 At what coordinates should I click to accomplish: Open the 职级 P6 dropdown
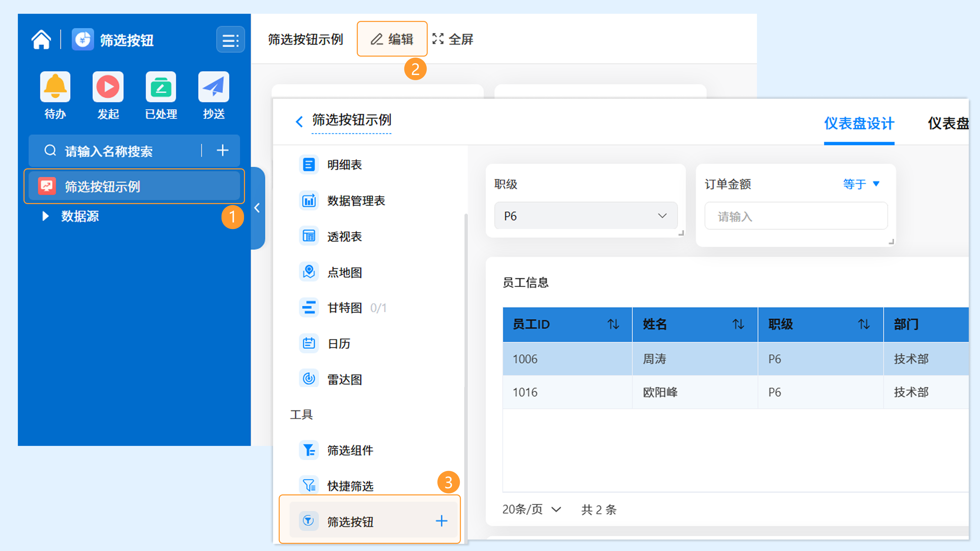point(586,216)
